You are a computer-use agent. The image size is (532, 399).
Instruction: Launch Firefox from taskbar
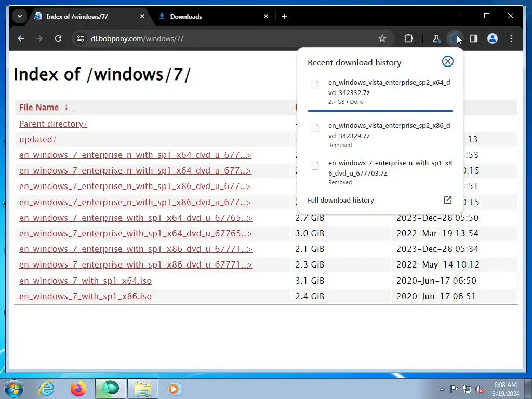78,389
